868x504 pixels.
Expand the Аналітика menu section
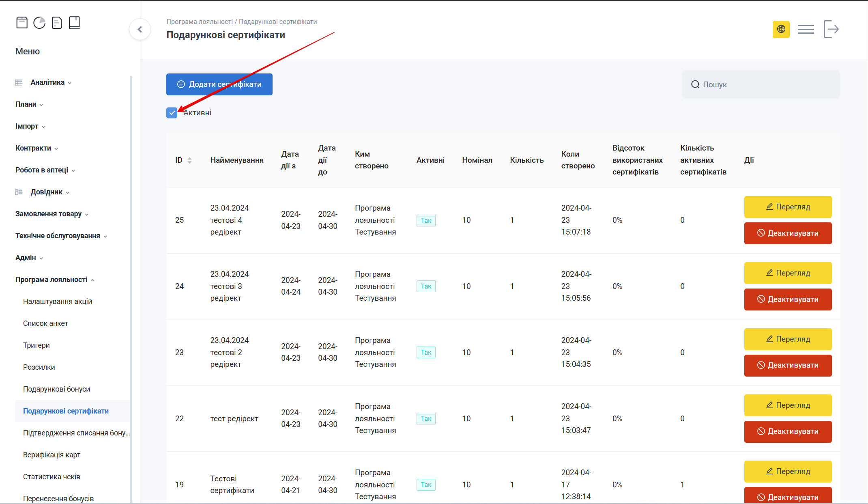click(x=47, y=82)
